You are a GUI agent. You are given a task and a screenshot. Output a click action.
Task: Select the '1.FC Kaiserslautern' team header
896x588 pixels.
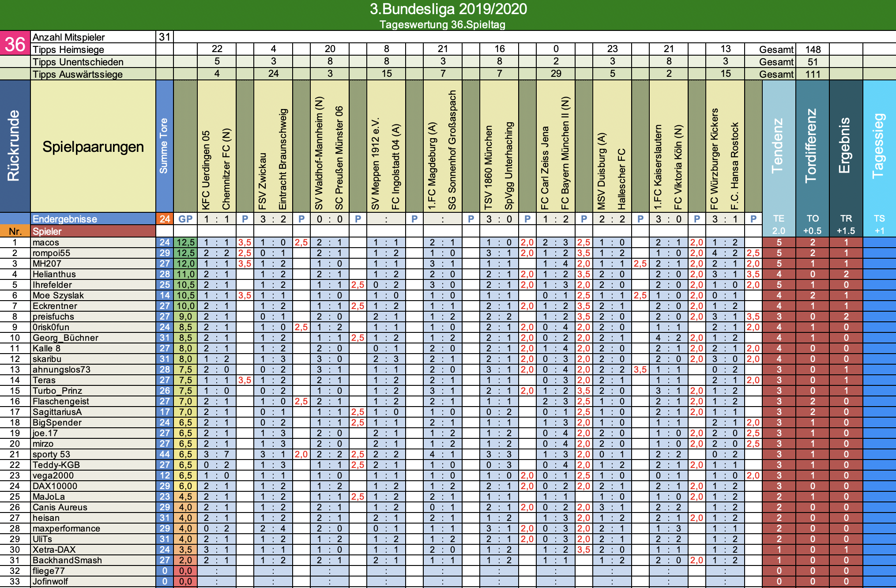[x=658, y=167]
